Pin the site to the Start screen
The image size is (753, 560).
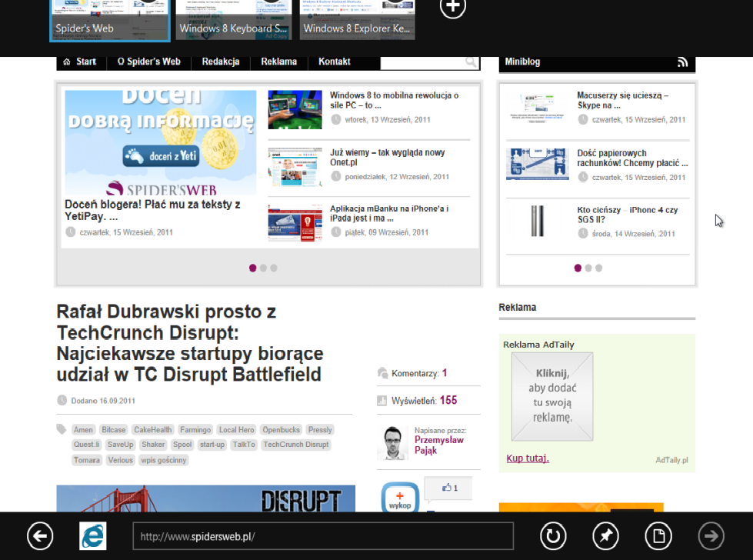pos(605,535)
